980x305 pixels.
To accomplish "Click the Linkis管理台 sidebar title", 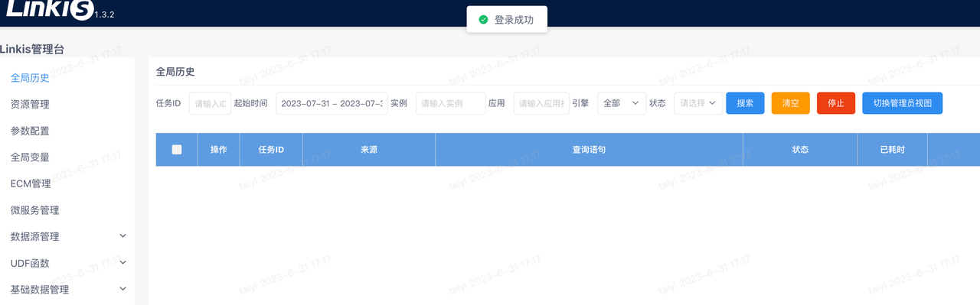I will coord(32,49).
